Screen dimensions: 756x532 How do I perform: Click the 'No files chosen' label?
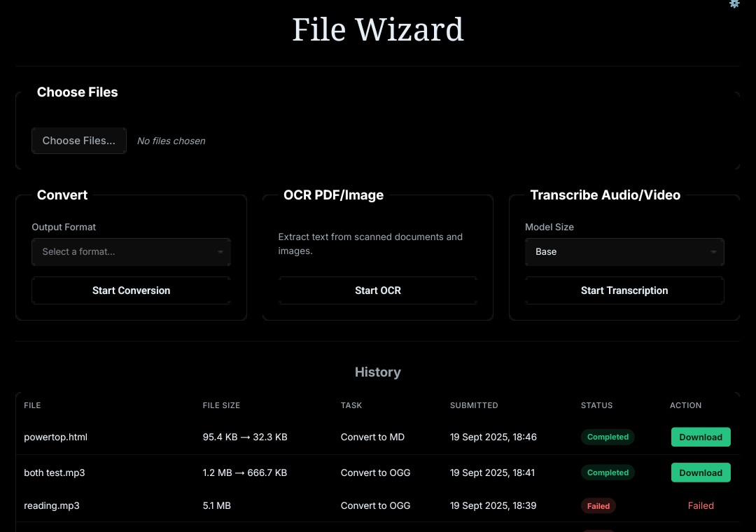coord(171,141)
